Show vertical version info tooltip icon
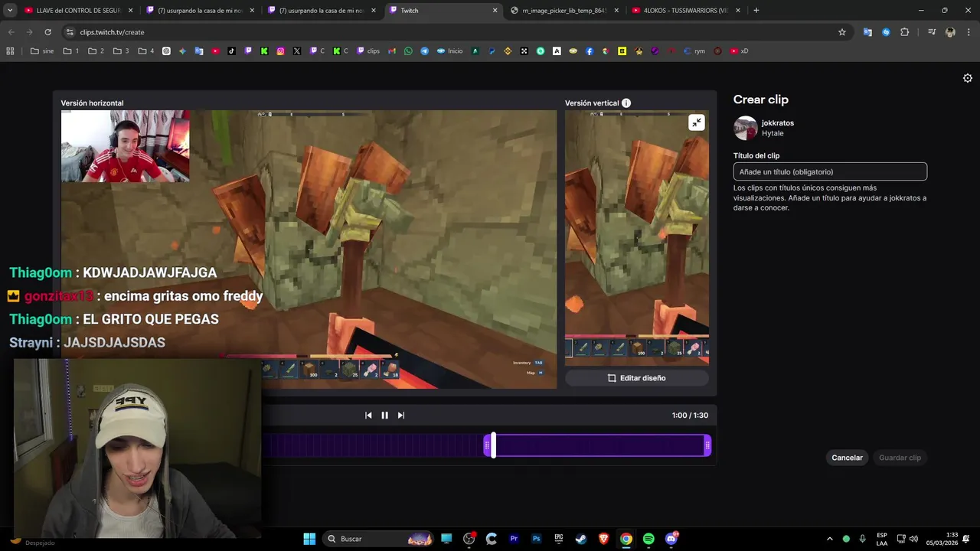 [x=626, y=103]
